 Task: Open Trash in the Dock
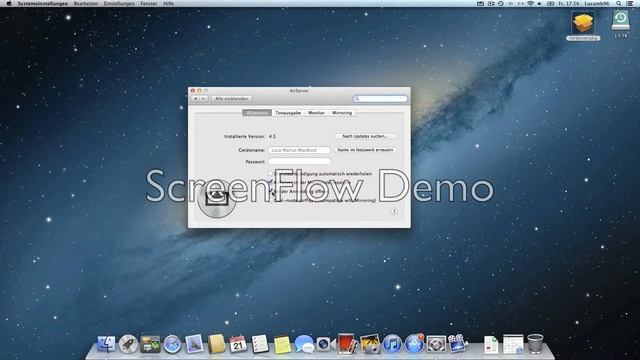point(535,344)
